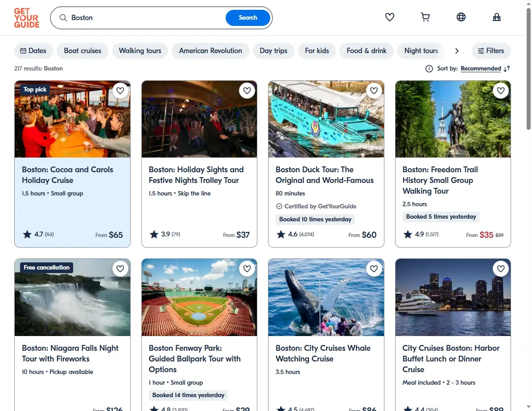Open the profile account icon

pos(497,17)
